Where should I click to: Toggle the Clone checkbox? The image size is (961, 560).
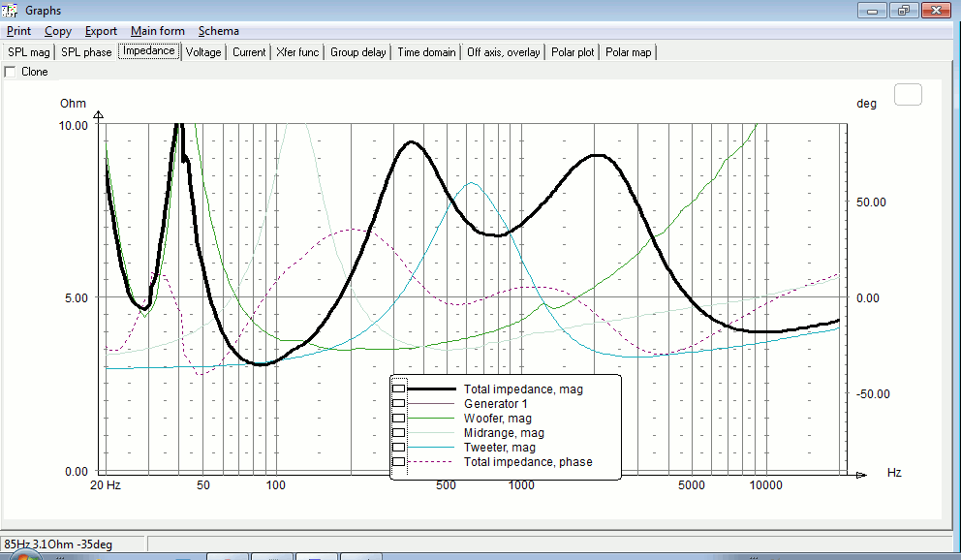[10, 72]
